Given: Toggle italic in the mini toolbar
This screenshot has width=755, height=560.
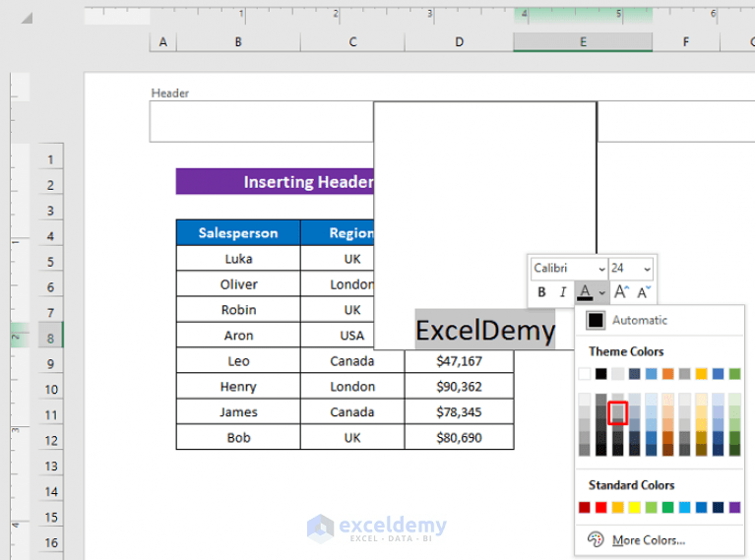Looking at the screenshot, I should [562, 292].
